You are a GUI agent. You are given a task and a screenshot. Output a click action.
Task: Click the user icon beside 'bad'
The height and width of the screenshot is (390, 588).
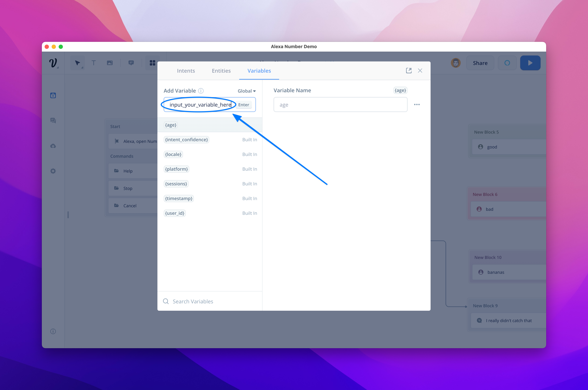point(479,209)
